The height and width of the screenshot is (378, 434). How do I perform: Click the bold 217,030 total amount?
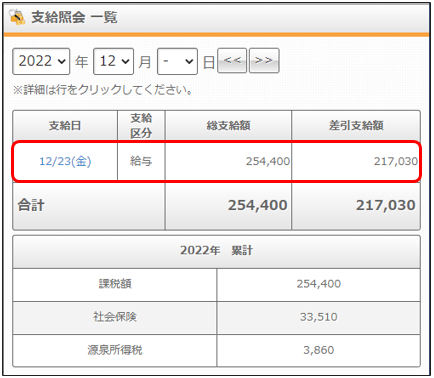tap(386, 205)
